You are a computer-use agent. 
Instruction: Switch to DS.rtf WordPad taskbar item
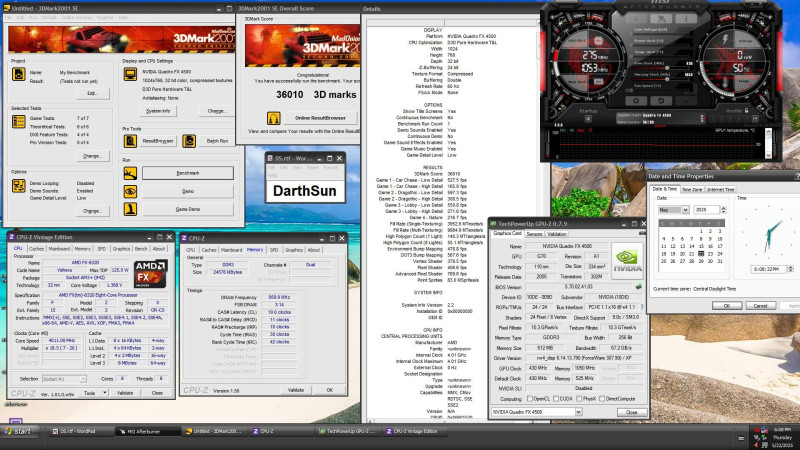click(81, 431)
